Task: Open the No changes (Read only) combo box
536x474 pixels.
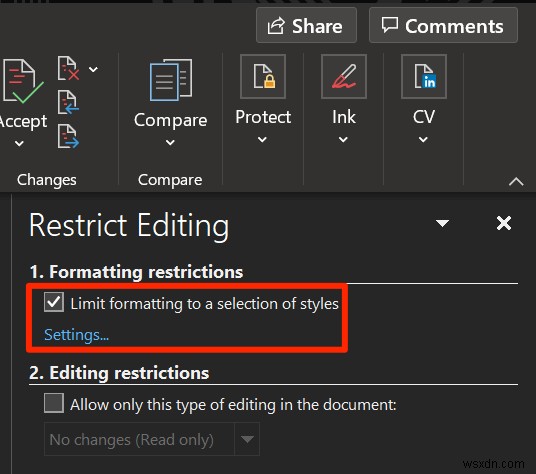Action: click(152, 439)
